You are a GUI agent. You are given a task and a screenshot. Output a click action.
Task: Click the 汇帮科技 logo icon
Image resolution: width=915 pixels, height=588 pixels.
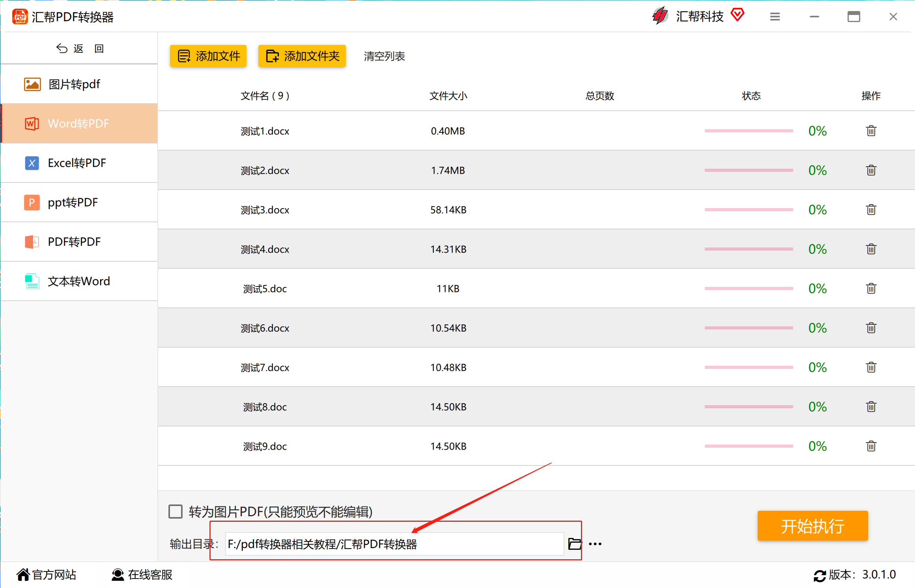[x=660, y=16]
